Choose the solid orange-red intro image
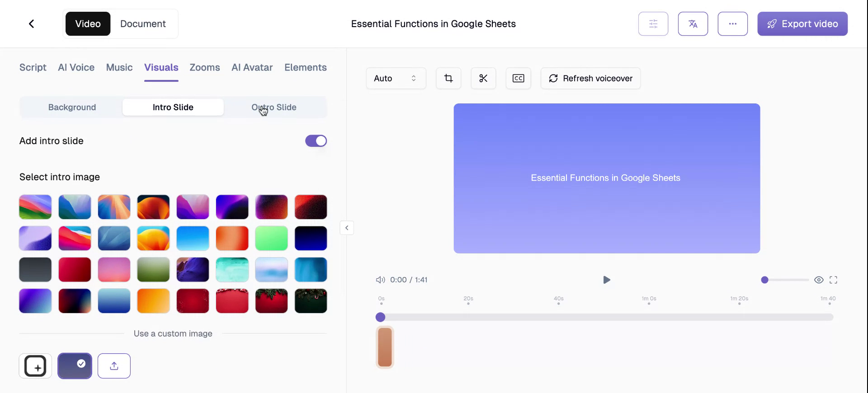This screenshot has height=393, width=868. pyautogui.click(x=232, y=238)
